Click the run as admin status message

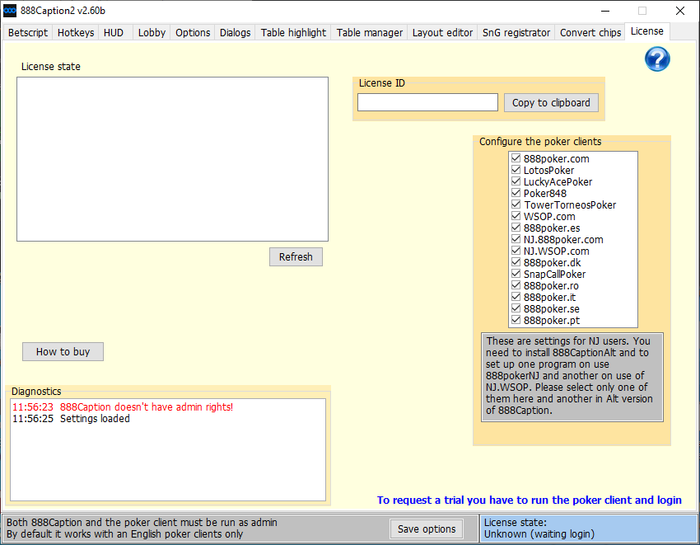(142, 522)
